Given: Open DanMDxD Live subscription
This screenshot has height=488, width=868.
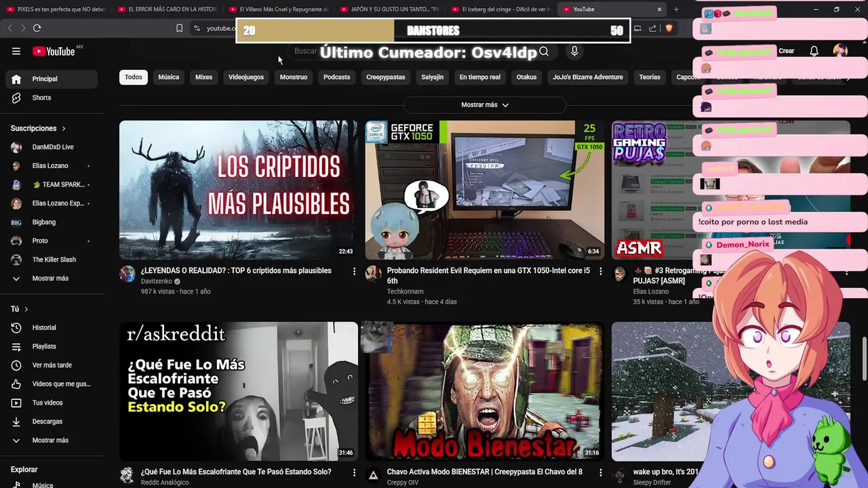Looking at the screenshot, I should [52, 147].
